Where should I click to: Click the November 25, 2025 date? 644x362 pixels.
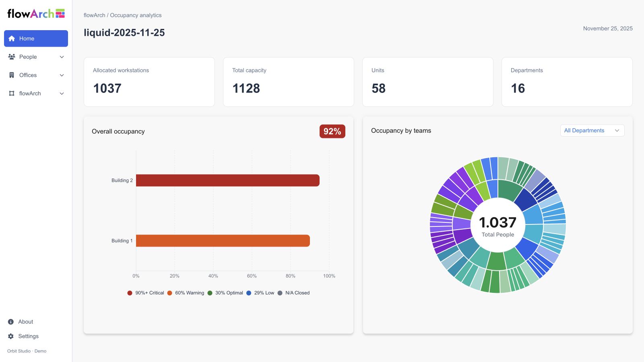(608, 29)
